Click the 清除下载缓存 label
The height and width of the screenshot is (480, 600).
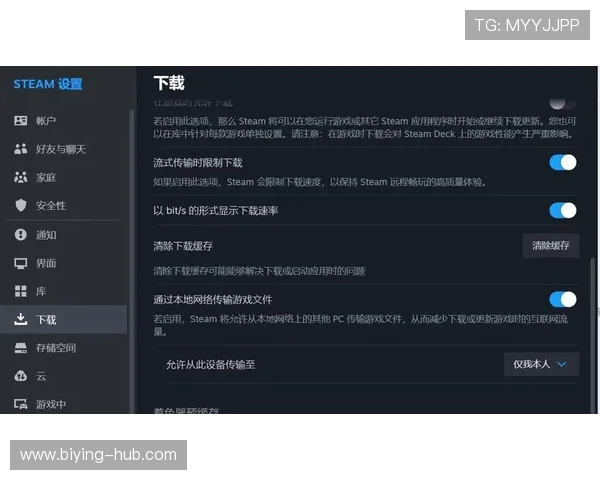[x=183, y=246]
